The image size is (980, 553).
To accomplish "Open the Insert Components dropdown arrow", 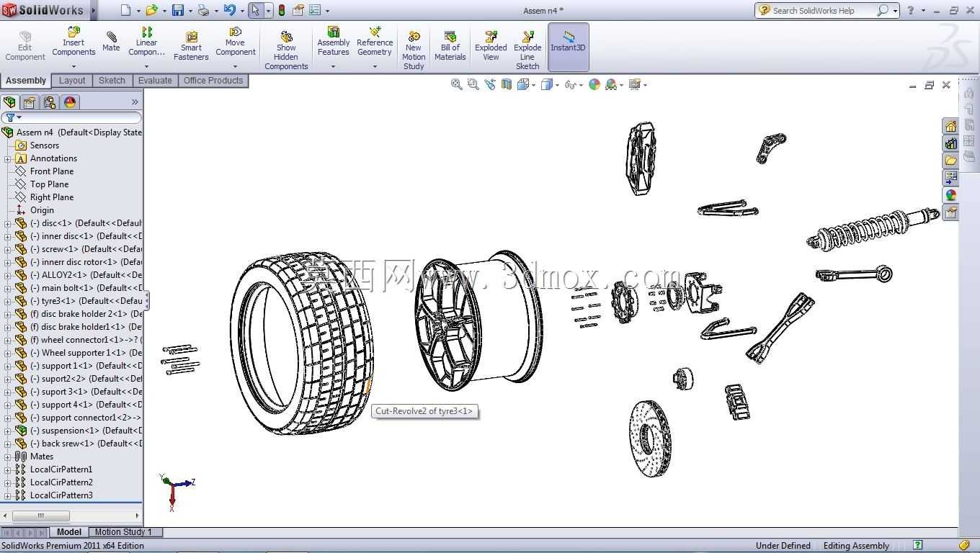I will [73, 67].
